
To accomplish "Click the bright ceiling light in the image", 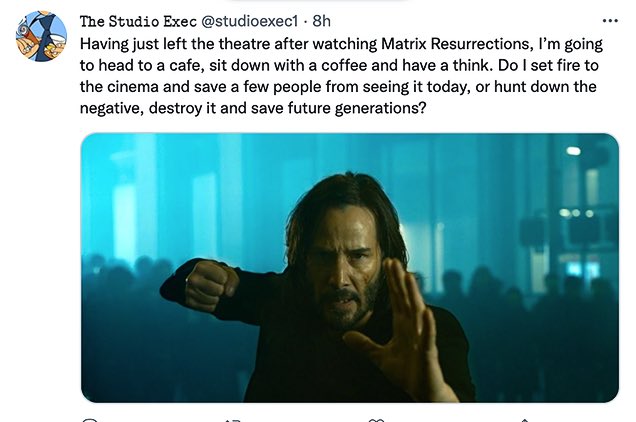I will click(x=573, y=151).
